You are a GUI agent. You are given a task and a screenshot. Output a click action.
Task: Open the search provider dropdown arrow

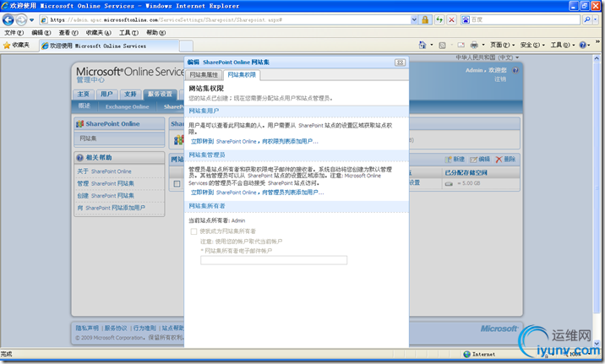tap(596, 19)
